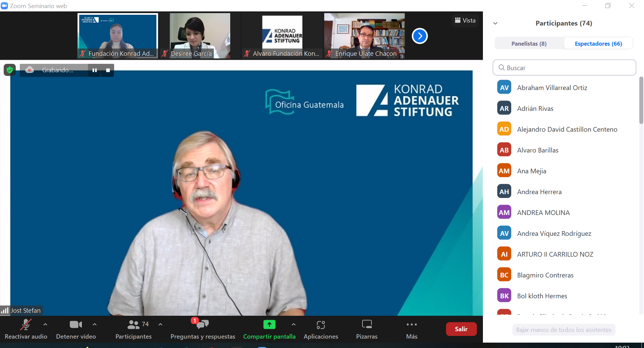Click the green encryption shield icon
The image size is (644, 348).
pyautogui.click(x=10, y=70)
